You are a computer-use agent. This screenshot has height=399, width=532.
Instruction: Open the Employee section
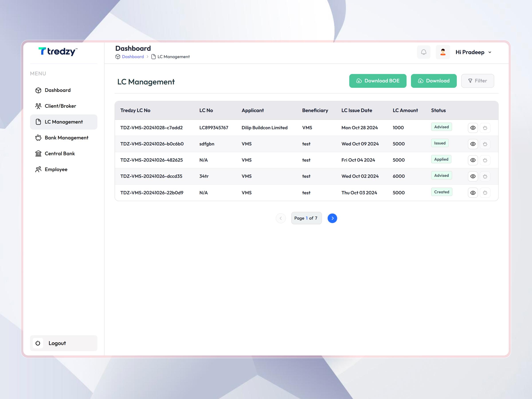pyautogui.click(x=56, y=169)
